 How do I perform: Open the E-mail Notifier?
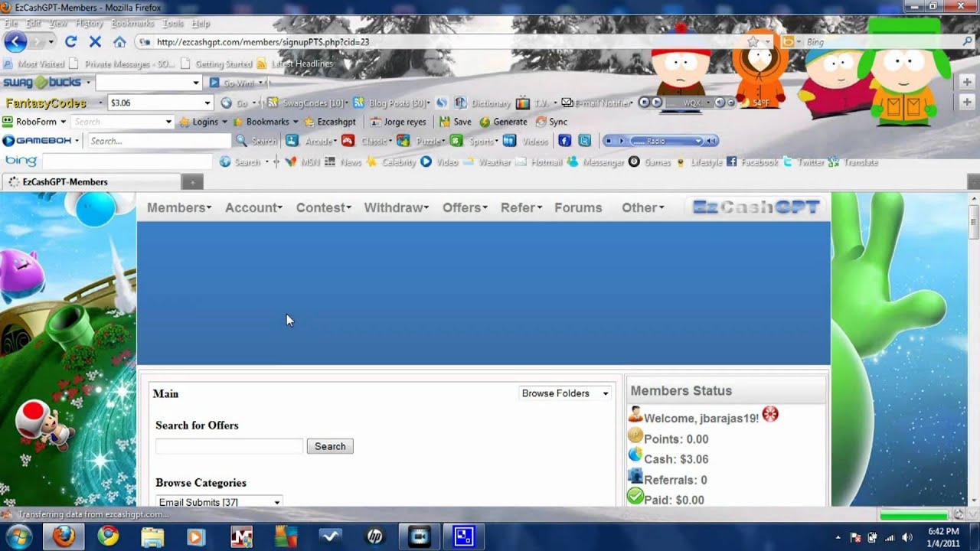coord(596,103)
